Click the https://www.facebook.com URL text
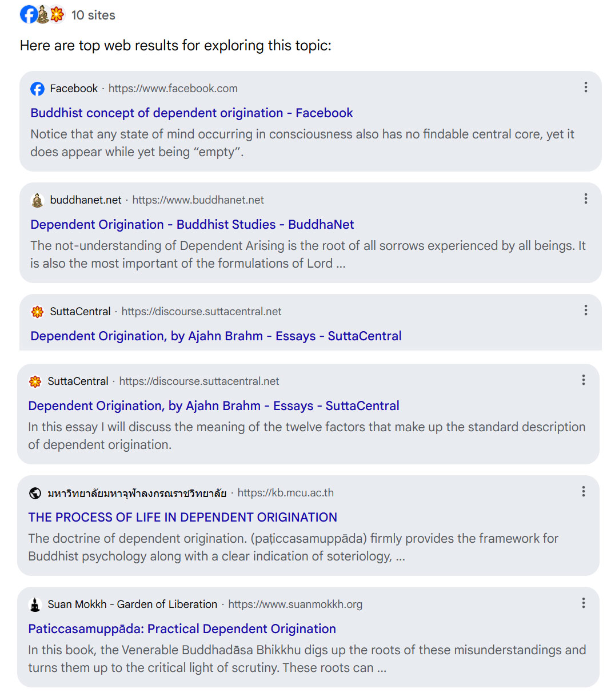Image resolution: width=611 pixels, height=700 pixels. [173, 89]
